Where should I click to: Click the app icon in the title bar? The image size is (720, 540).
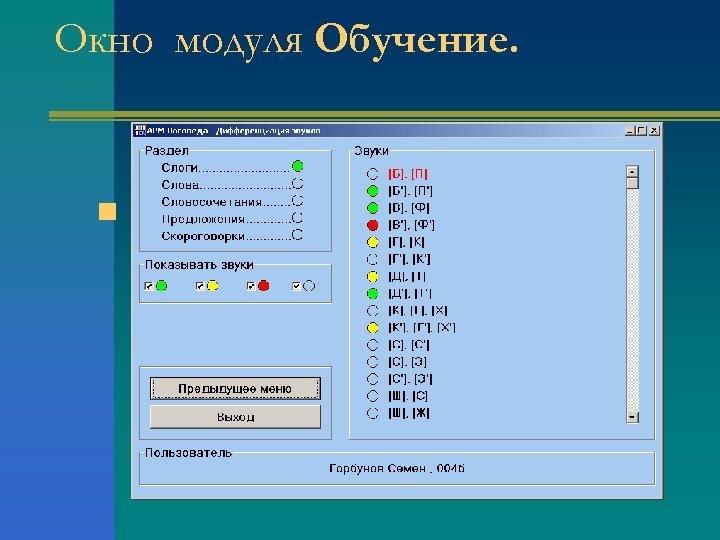pyautogui.click(x=140, y=130)
